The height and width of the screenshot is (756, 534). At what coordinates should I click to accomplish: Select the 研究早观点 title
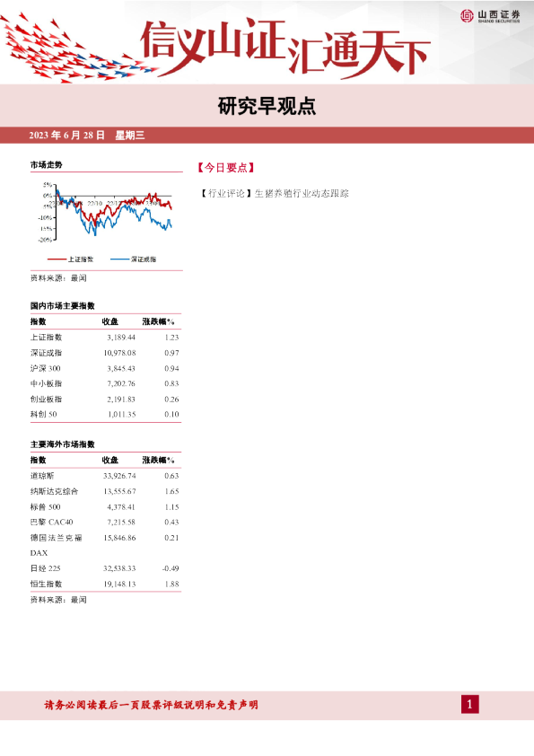pyautogui.click(x=267, y=106)
